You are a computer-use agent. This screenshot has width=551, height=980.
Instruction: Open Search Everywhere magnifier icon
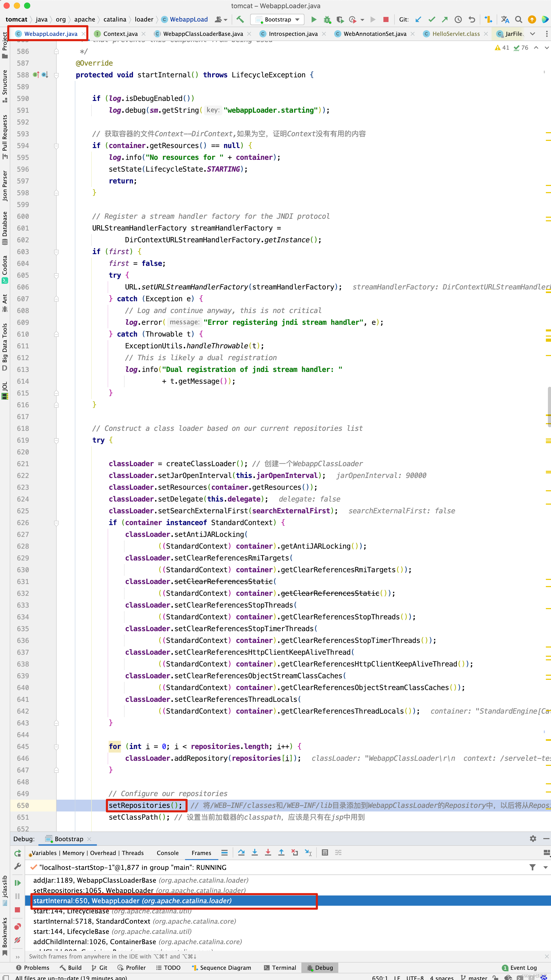point(518,19)
